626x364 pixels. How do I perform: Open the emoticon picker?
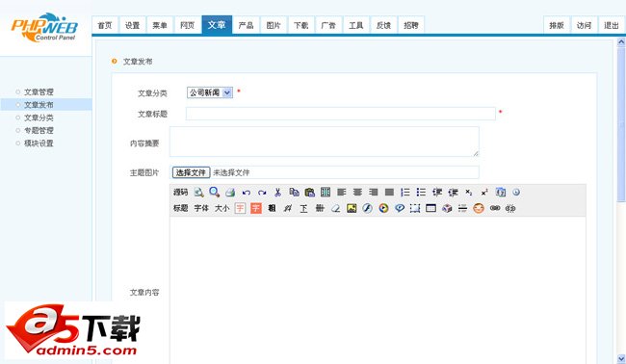pos(479,208)
